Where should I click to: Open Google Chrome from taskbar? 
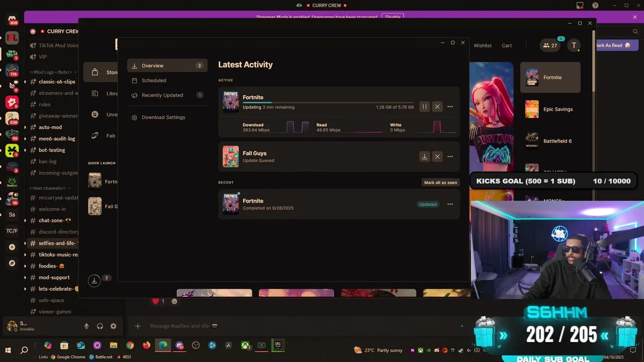130,345
